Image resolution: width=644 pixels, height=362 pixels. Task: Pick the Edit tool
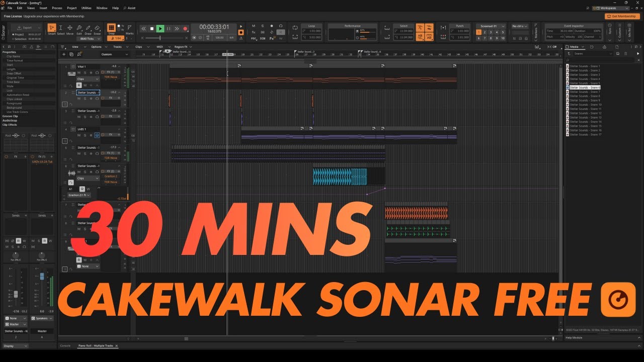pos(79,30)
